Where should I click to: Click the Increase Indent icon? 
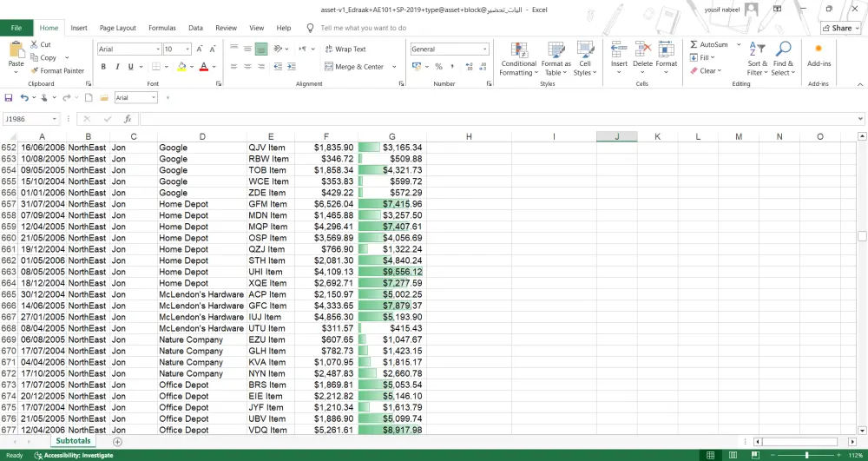click(291, 66)
